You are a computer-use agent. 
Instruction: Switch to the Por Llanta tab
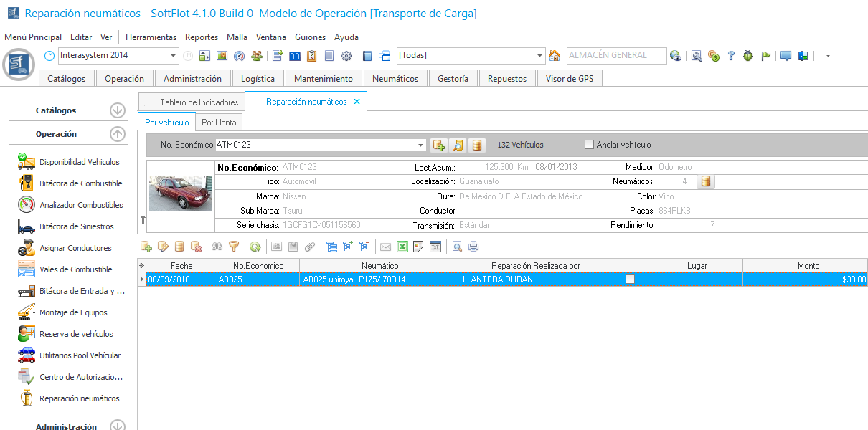219,123
